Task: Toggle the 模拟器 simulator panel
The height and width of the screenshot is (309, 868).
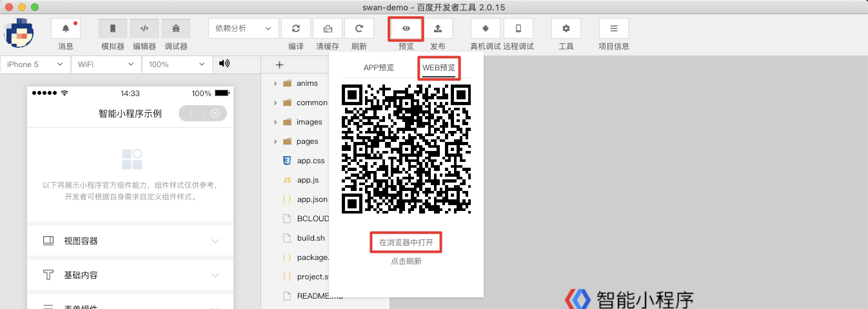Action: point(113,28)
